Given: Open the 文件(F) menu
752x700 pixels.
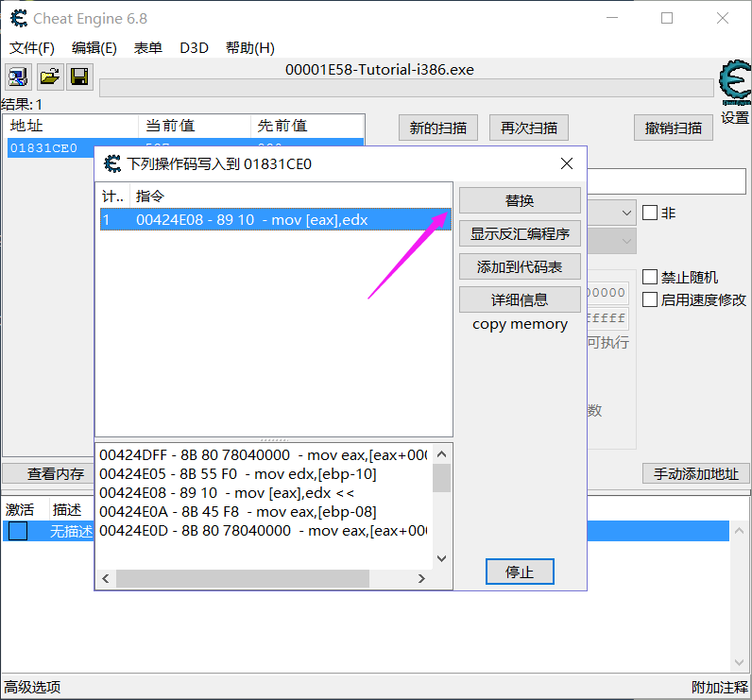Looking at the screenshot, I should [x=32, y=48].
